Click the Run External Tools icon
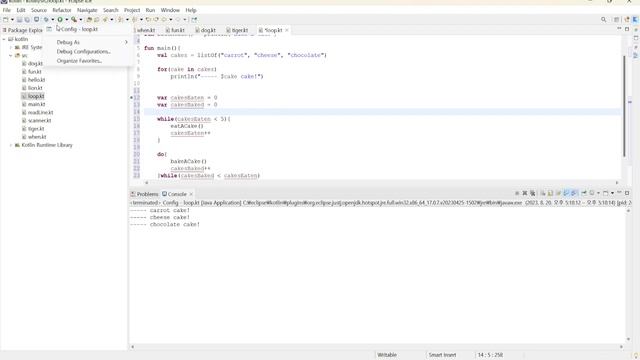This screenshot has height=360, width=640. pos(73,20)
